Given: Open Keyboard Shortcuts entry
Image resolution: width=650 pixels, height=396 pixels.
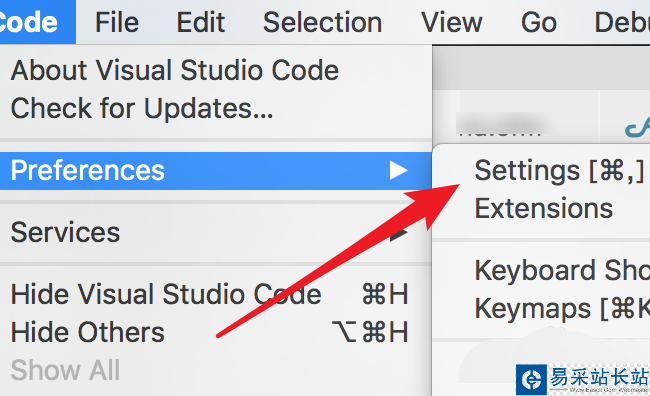Looking at the screenshot, I should click(541, 270).
